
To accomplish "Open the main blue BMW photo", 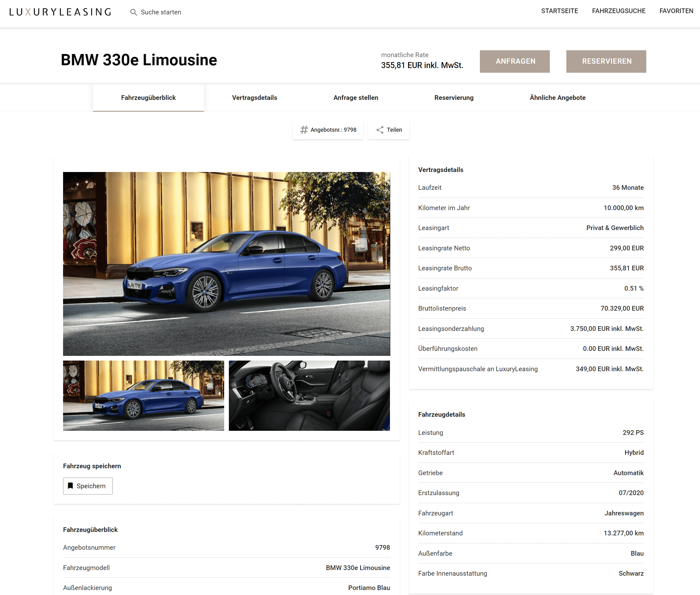I will click(226, 264).
